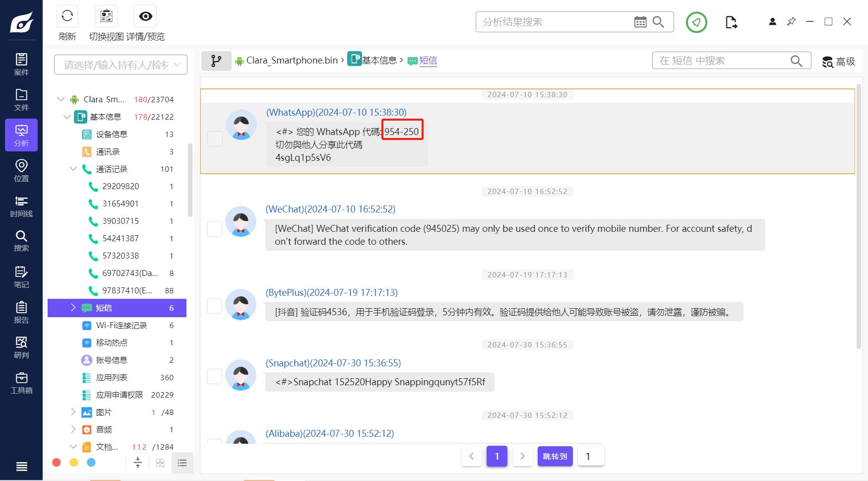
Task: Click the green circular navigation icon
Action: point(696,22)
